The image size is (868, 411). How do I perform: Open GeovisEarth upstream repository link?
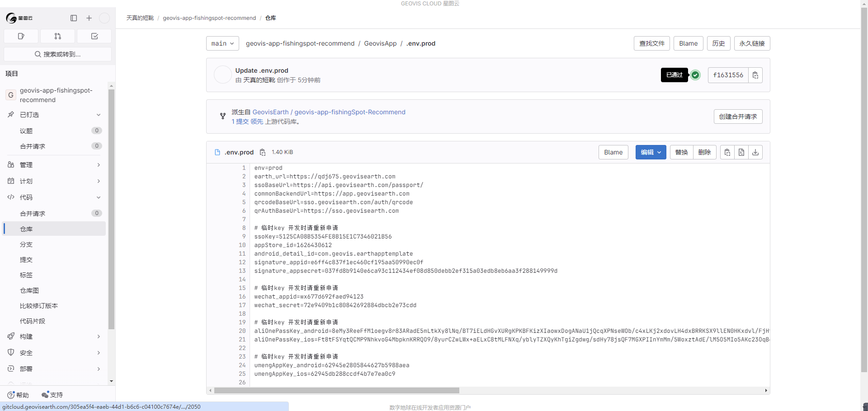pos(329,112)
